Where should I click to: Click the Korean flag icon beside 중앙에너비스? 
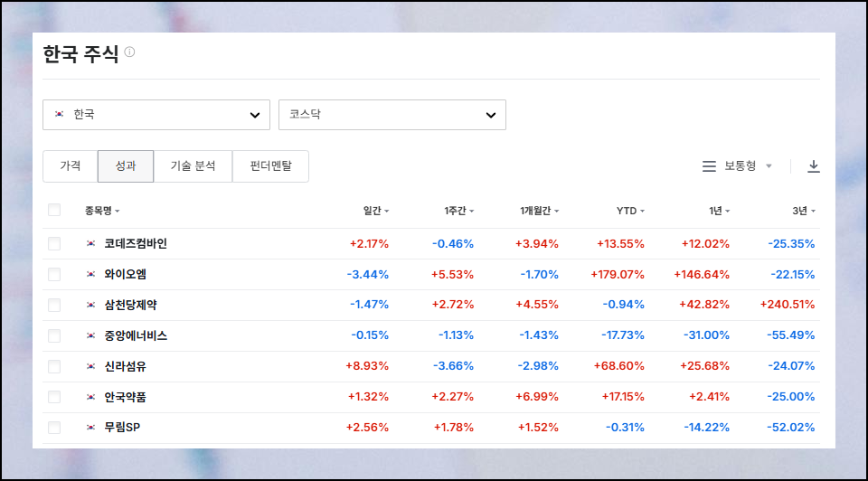click(90, 335)
